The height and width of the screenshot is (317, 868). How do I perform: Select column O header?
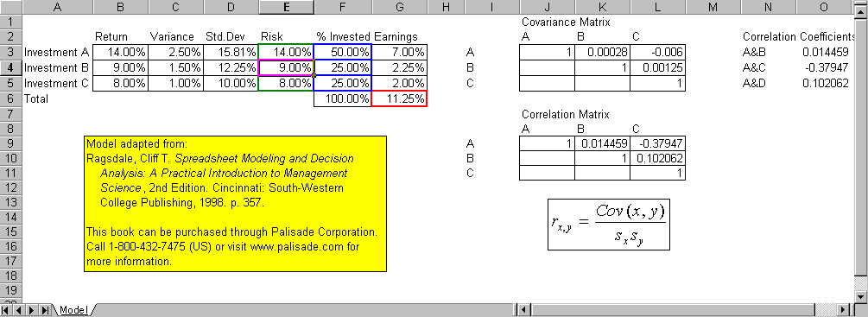pyautogui.click(x=824, y=7)
